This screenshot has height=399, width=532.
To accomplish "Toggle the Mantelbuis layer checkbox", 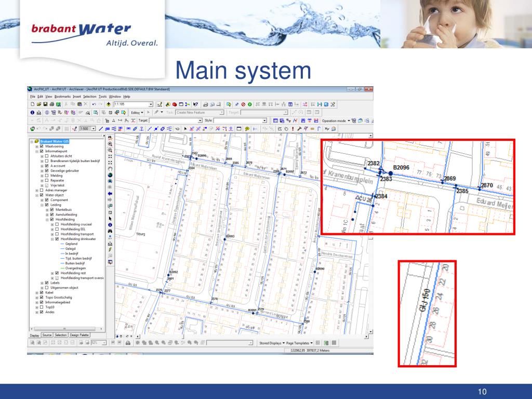I will tap(52, 210).
